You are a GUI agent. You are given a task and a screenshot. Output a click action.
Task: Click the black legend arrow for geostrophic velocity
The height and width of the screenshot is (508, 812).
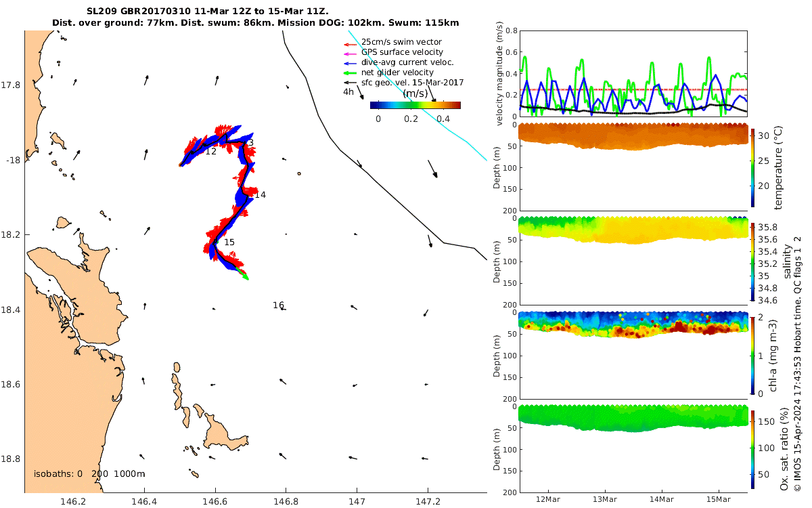coord(351,82)
